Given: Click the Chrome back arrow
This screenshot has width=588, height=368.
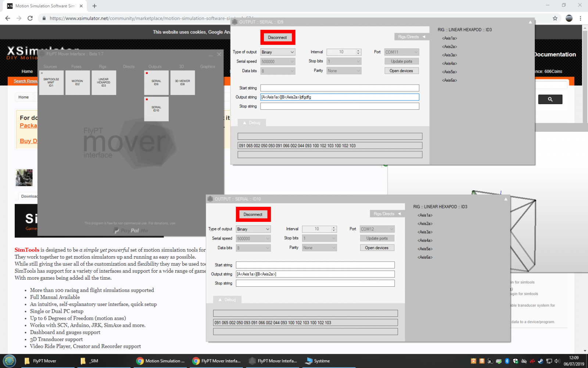Looking at the screenshot, I should (8, 18).
